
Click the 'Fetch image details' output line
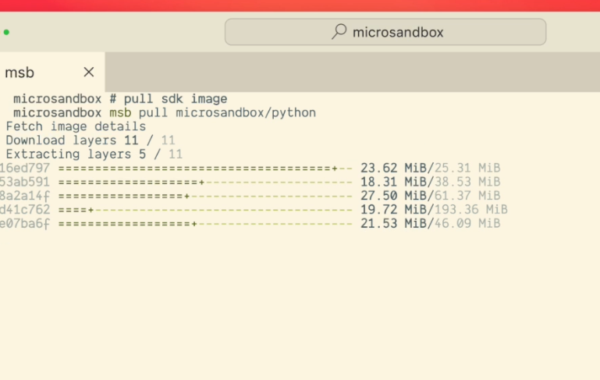click(x=76, y=127)
